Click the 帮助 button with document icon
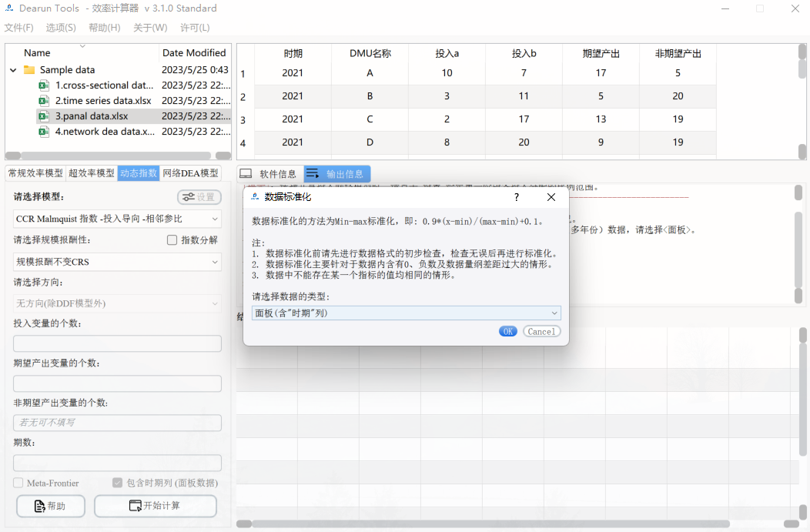 click(50, 506)
